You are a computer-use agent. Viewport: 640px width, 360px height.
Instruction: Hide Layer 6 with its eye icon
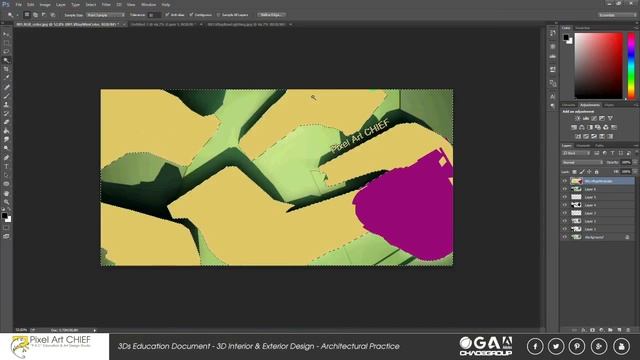(x=565, y=189)
